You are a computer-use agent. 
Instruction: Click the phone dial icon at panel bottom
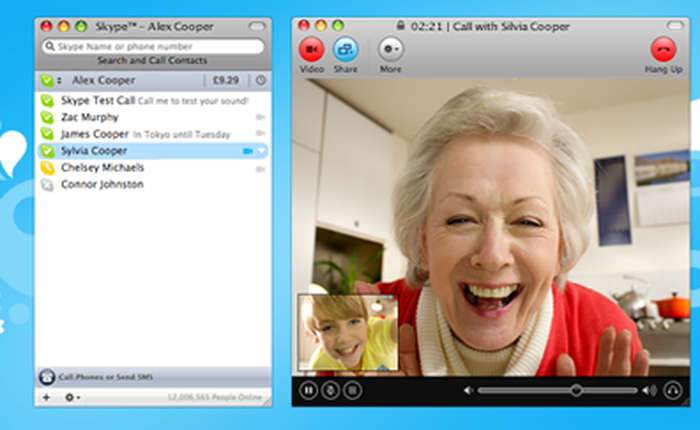coord(46,377)
